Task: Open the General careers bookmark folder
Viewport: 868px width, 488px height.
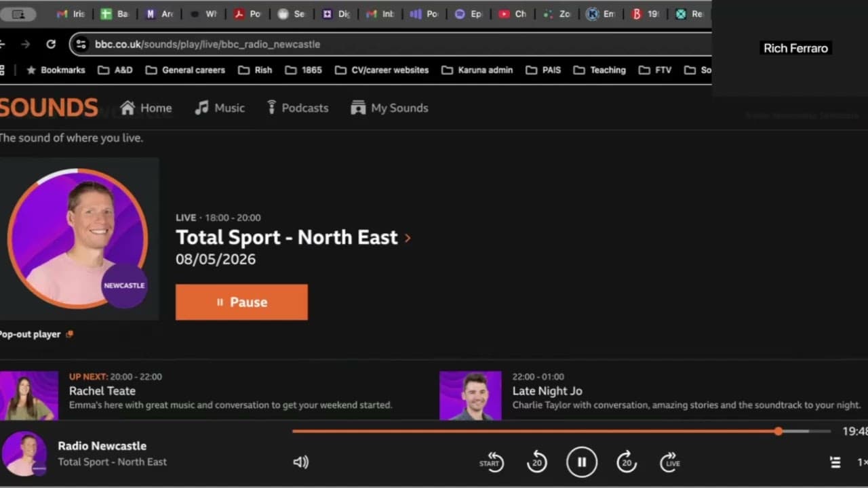Action: tap(184, 70)
